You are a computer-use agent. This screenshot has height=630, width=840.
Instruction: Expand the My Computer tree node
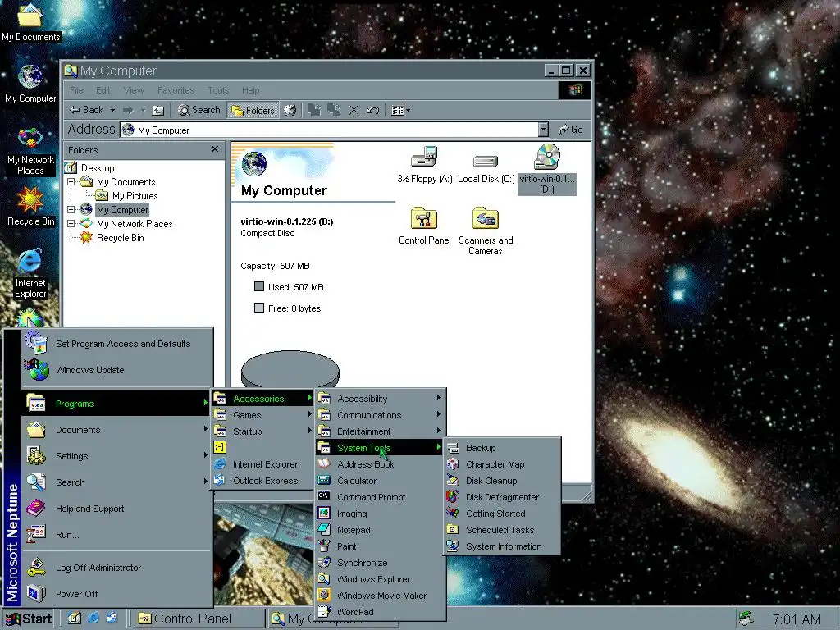coord(71,210)
